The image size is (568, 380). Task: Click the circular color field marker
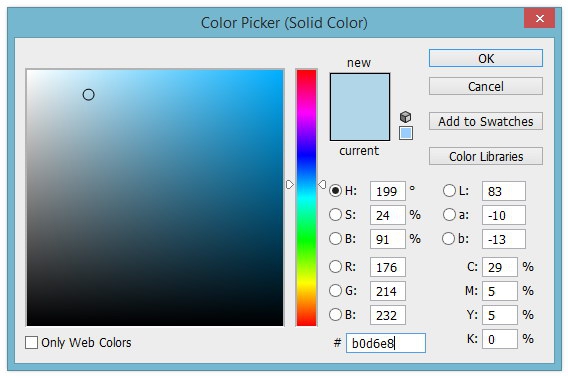click(88, 95)
